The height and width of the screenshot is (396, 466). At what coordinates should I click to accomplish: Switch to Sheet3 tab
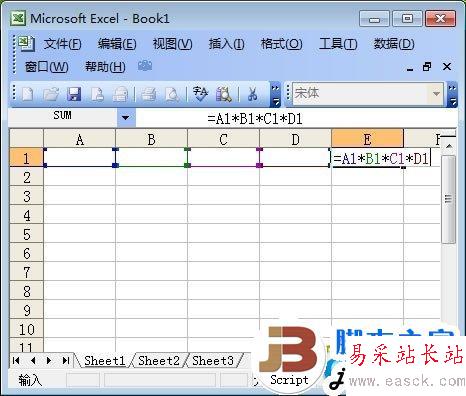coord(213,360)
